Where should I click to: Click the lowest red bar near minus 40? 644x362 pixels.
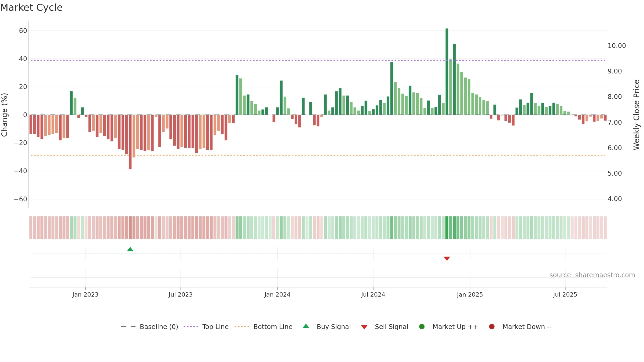(x=130, y=142)
